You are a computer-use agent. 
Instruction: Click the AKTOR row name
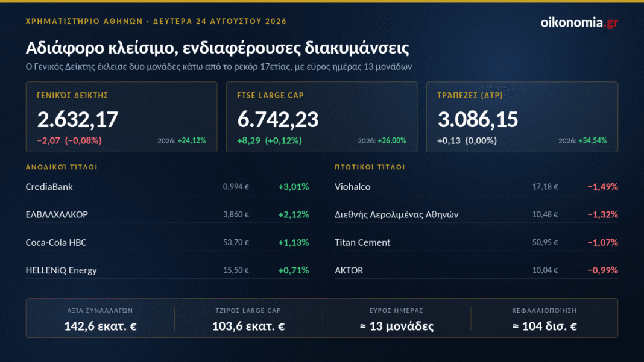pyautogui.click(x=349, y=270)
